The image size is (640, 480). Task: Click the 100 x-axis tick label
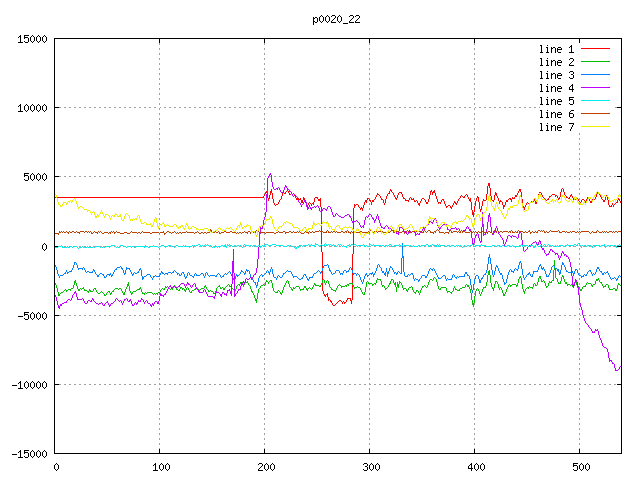(160, 467)
